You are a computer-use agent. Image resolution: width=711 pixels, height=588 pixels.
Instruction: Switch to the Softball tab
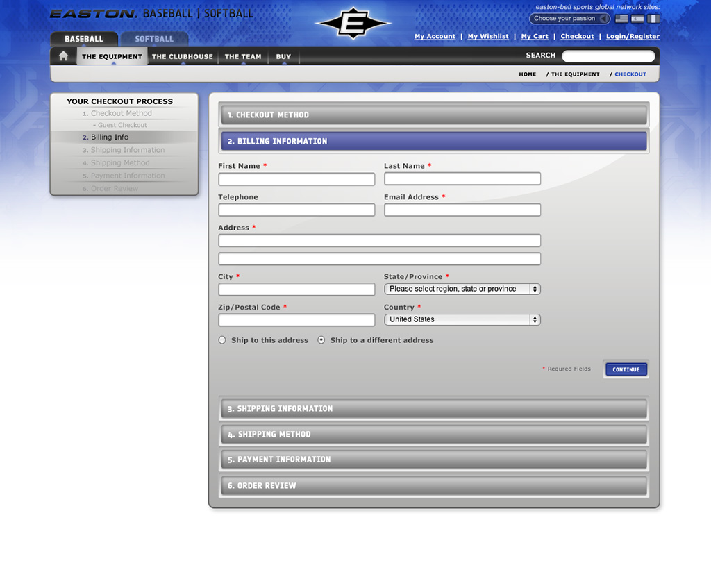point(154,39)
